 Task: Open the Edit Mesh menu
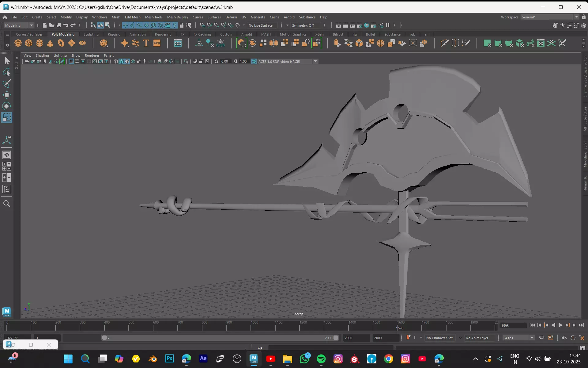(x=133, y=17)
